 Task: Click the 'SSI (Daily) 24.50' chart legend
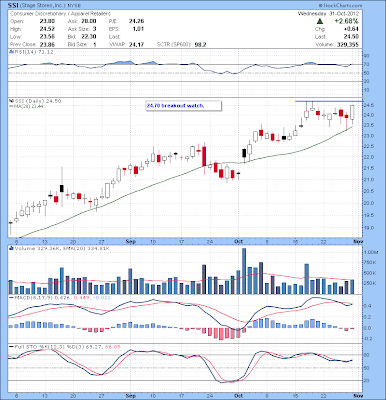click(37, 101)
